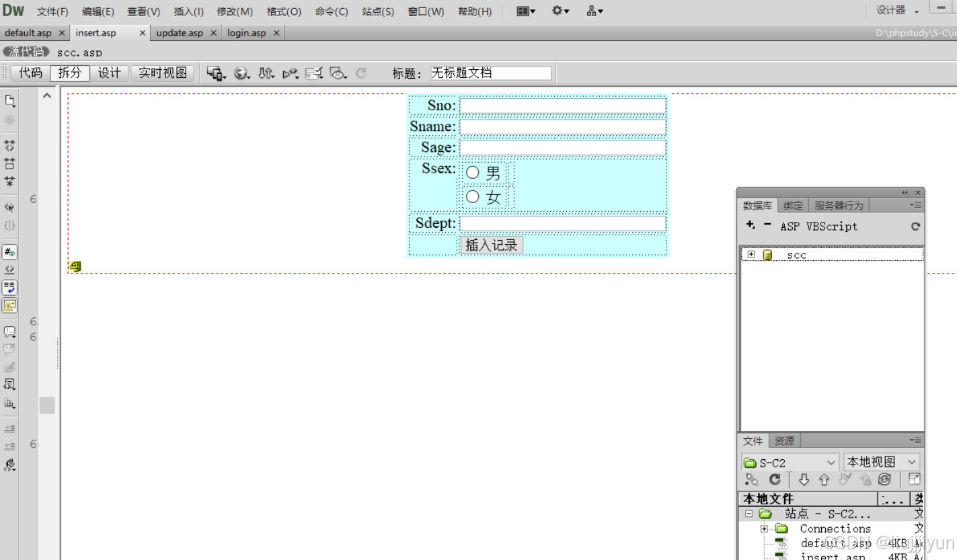Switch to 实时视图
Screen dimensions: 957x560
pyautogui.click(x=163, y=73)
